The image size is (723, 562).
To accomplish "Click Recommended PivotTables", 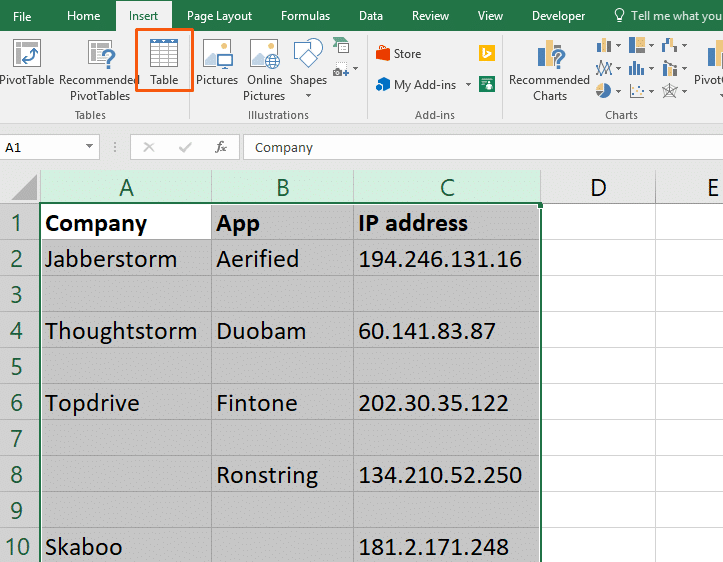I will pos(99,68).
